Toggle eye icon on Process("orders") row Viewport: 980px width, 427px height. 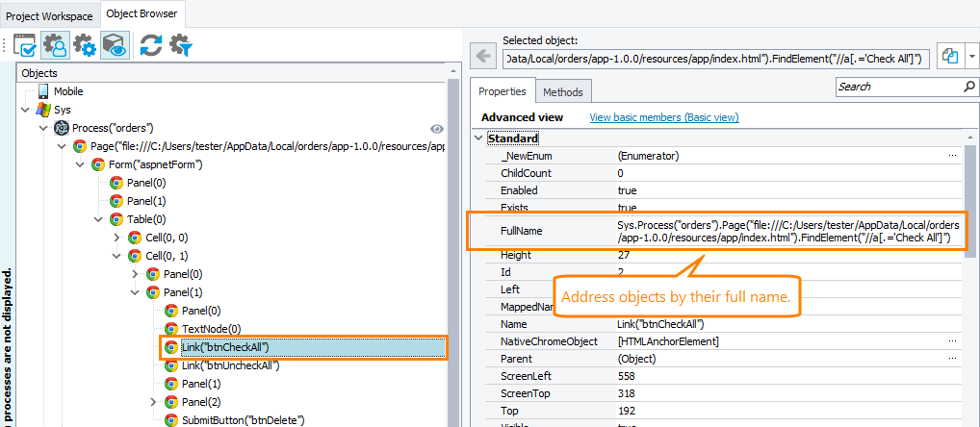[437, 128]
